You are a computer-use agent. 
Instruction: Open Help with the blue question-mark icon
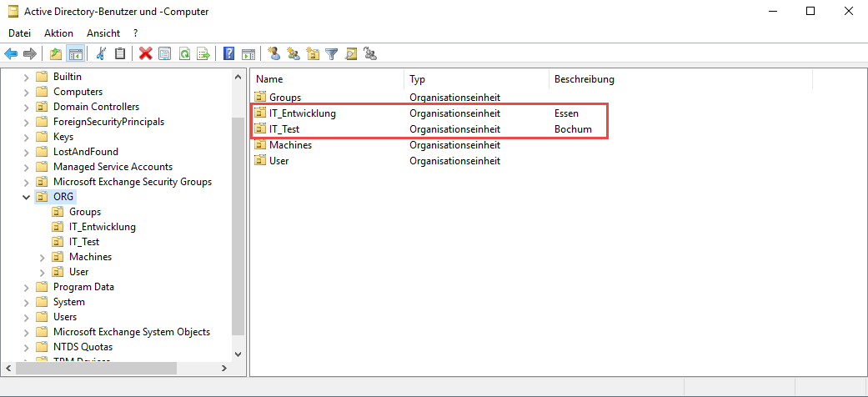pyautogui.click(x=228, y=54)
